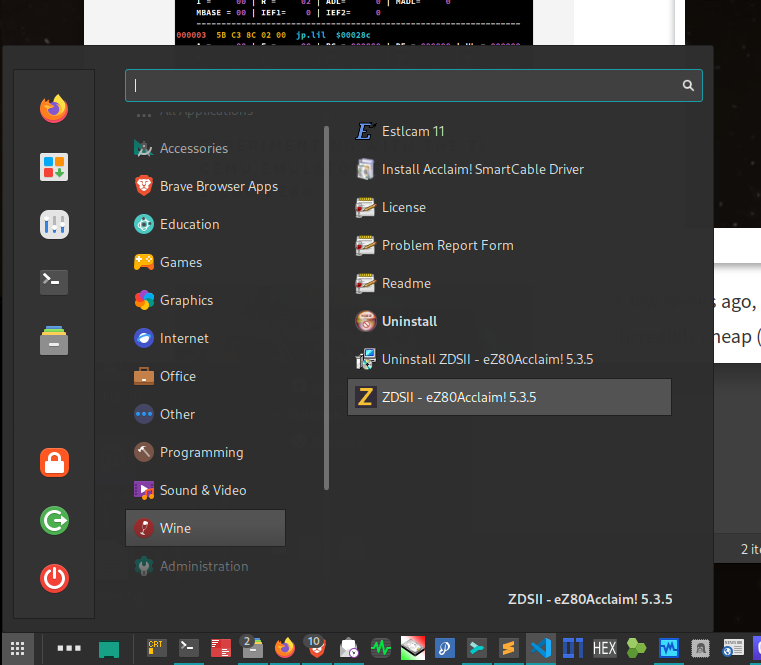Select the Internet category
The height and width of the screenshot is (665, 761).
[205, 338]
